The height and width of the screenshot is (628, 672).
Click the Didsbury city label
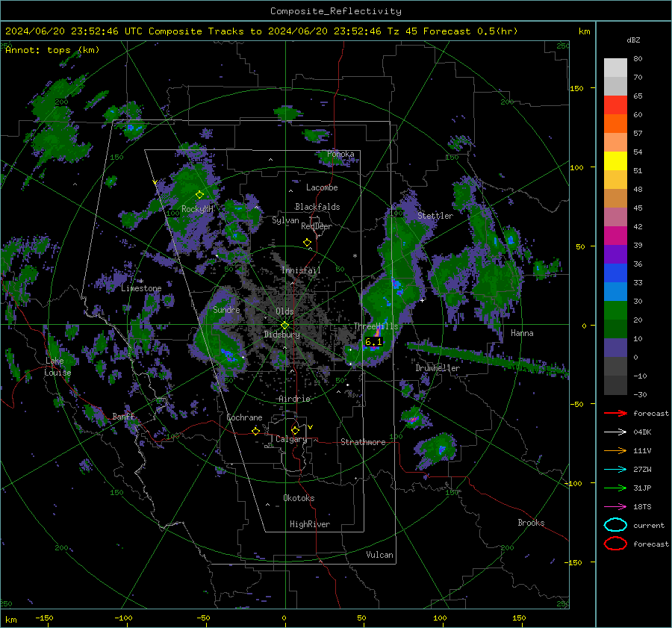click(281, 335)
